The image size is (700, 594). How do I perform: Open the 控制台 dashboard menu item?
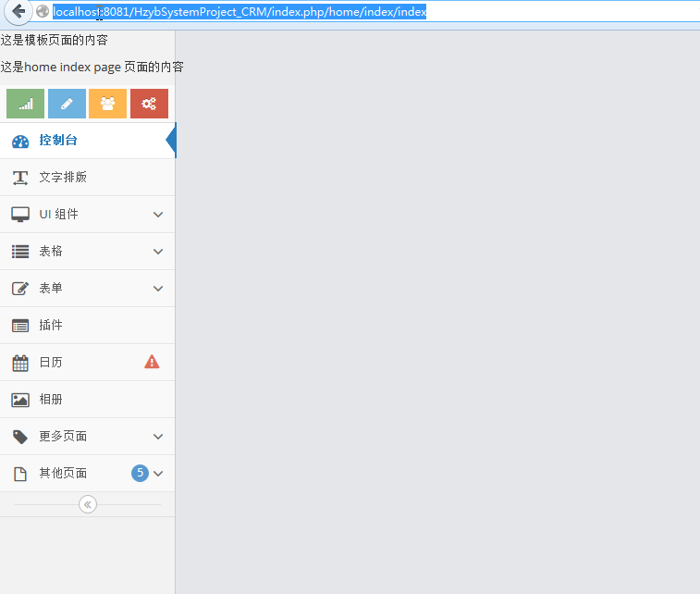58,141
